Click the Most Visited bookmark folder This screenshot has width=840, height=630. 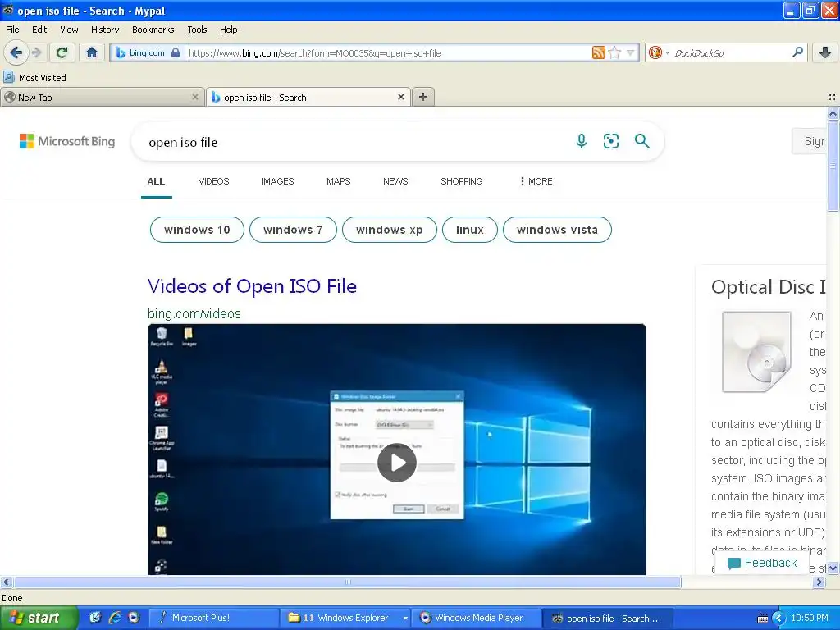(34, 78)
